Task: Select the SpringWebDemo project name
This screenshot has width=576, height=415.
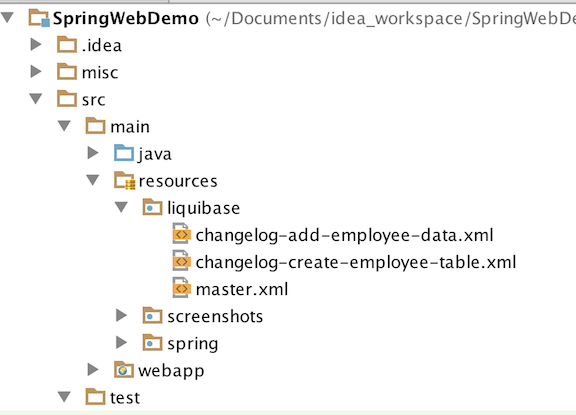Action: coord(126,18)
